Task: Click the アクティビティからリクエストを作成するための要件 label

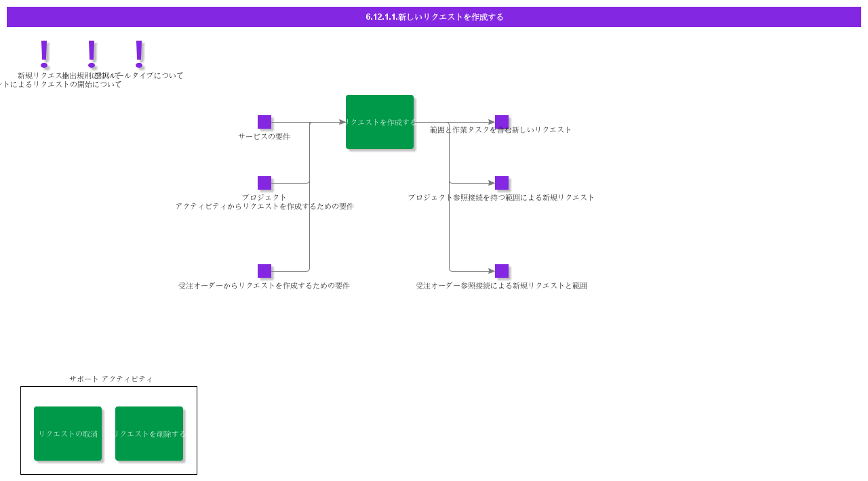Action: coord(264,207)
